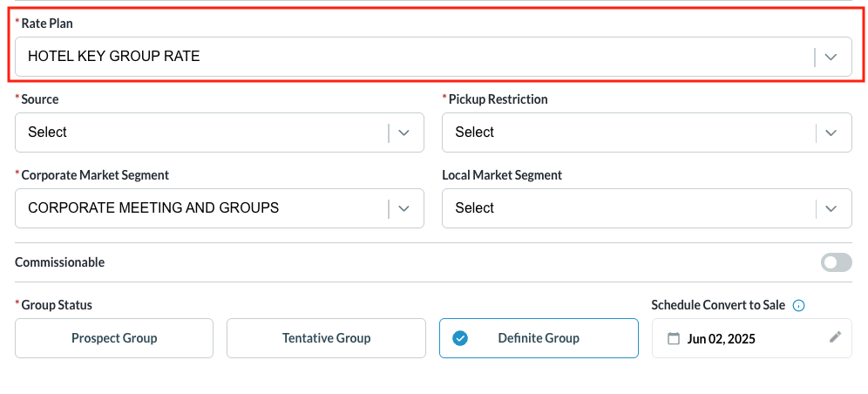Click the pencil edit icon in date field
This screenshot has width=868, height=394.
click(x=836, y=337)
